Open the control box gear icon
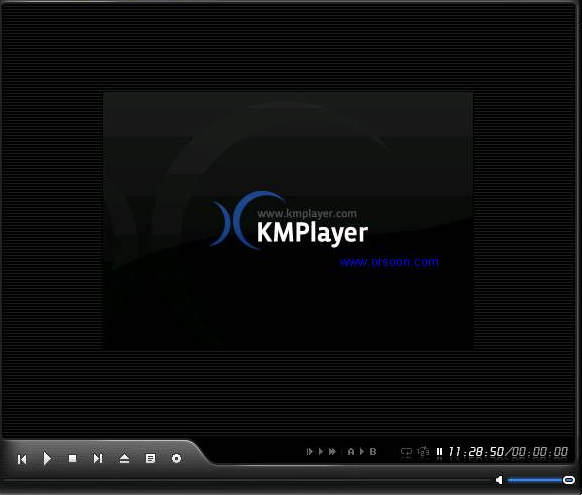The image size is (582, 495). point(176,459)
